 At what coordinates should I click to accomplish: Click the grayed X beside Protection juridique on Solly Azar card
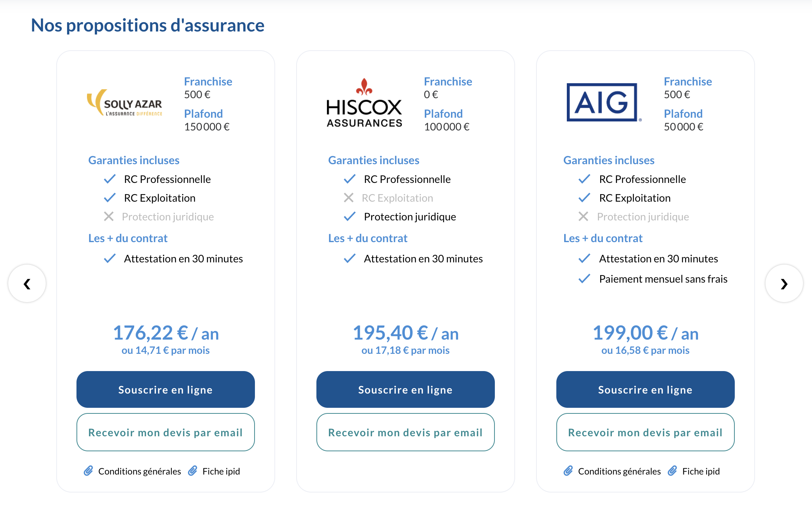coord(109,216)
